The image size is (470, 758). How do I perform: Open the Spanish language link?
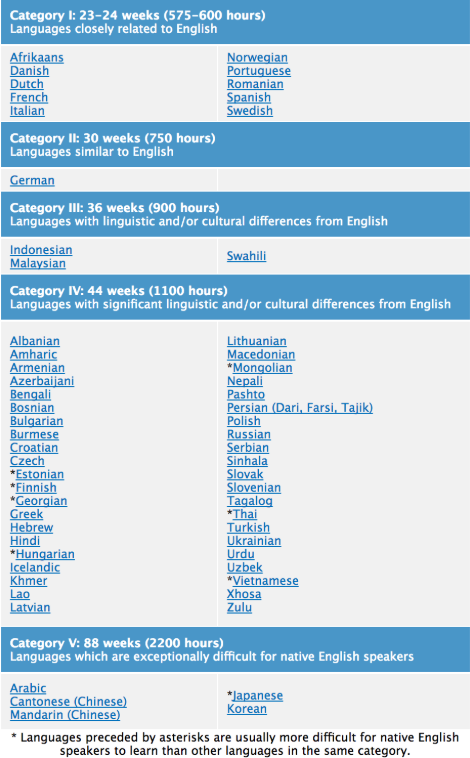(249, 98)
